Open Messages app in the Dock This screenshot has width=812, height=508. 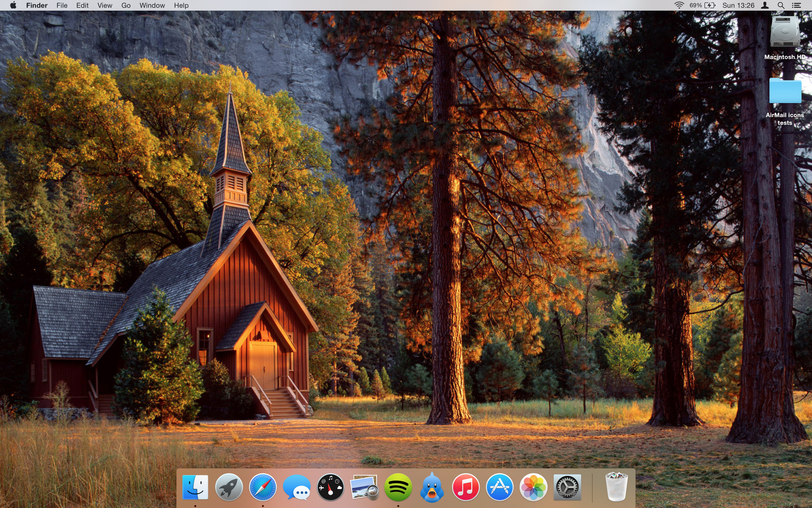pos(297,488)
